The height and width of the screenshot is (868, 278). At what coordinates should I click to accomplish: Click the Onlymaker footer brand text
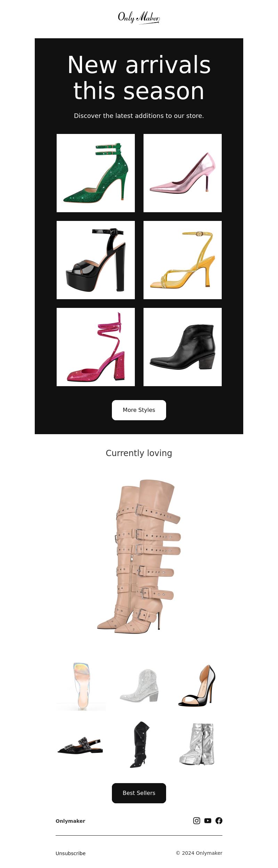(70, 821)
